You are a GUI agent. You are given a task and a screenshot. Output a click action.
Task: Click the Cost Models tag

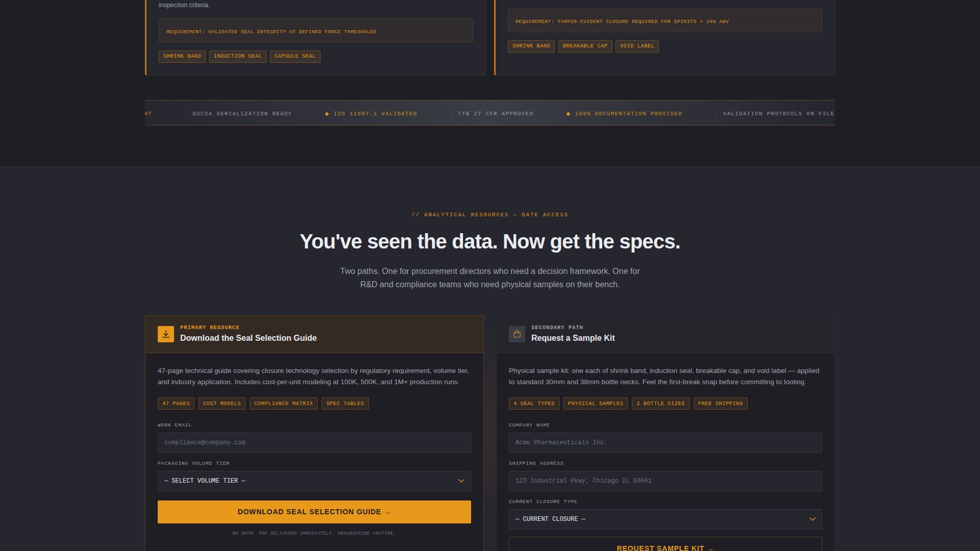click(x=222, y=404)
